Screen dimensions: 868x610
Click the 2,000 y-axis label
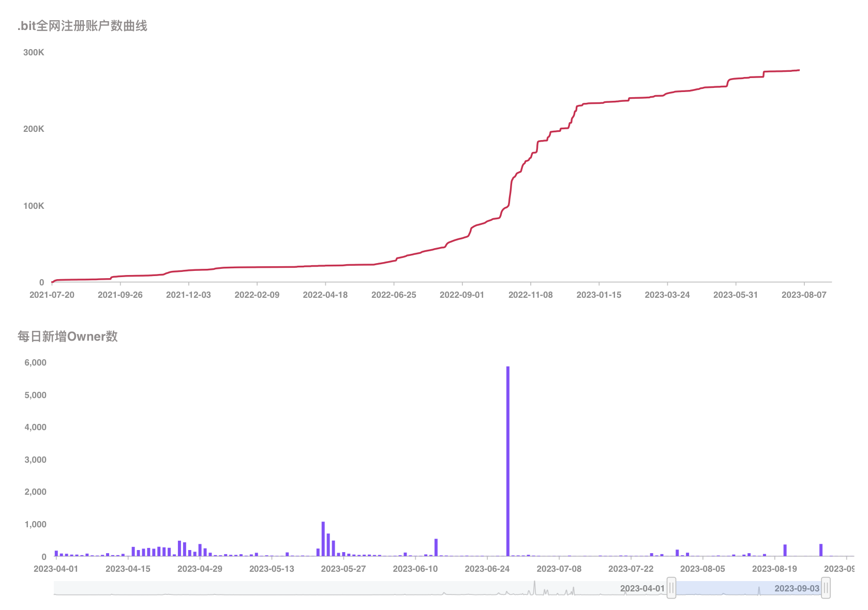point(36,492)
